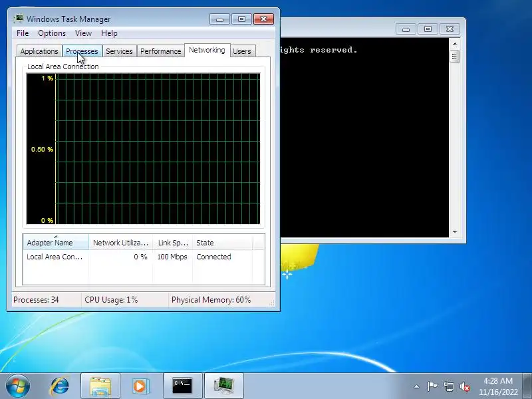This screenshot has width=532, height=399.
Task: Launch Windows Media Player from taskbar
Action: [140, 386]
